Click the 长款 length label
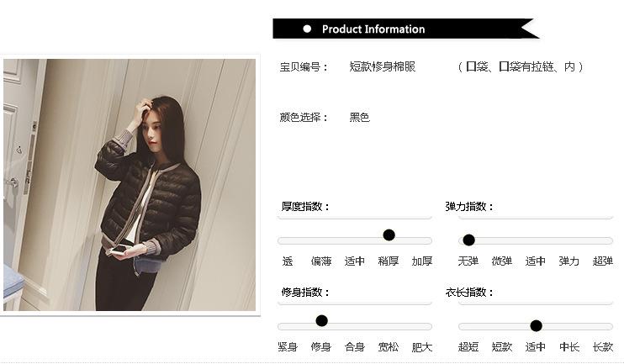 [602, 347]
